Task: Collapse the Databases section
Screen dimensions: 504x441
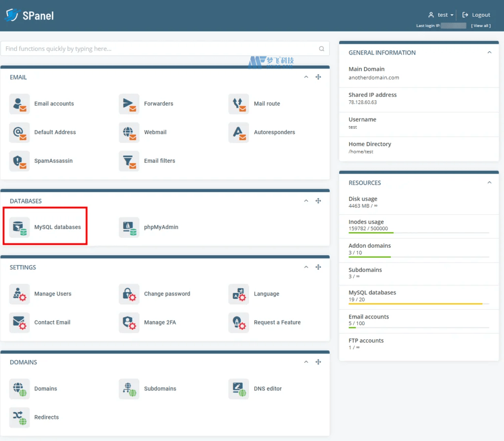Action: (306, 201)
